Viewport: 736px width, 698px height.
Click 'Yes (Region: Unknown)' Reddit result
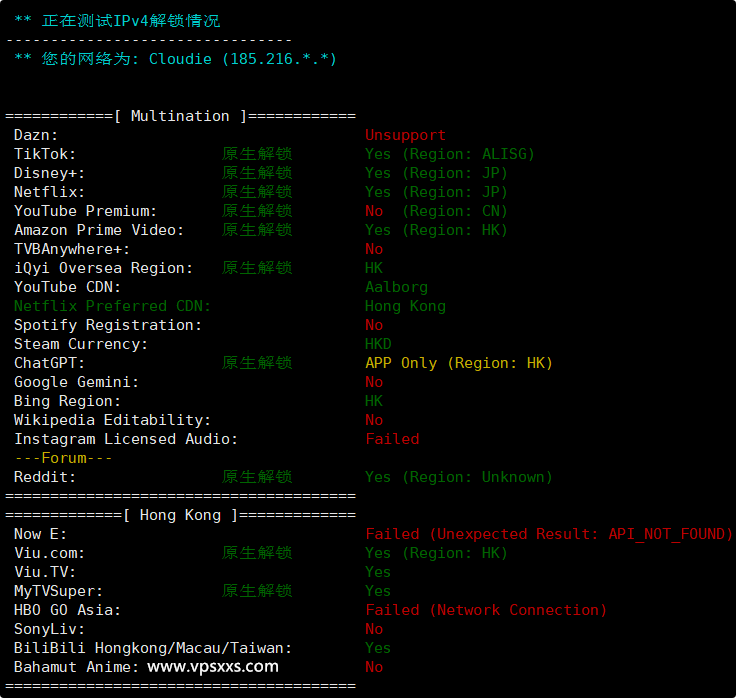(x=459, y=477)
